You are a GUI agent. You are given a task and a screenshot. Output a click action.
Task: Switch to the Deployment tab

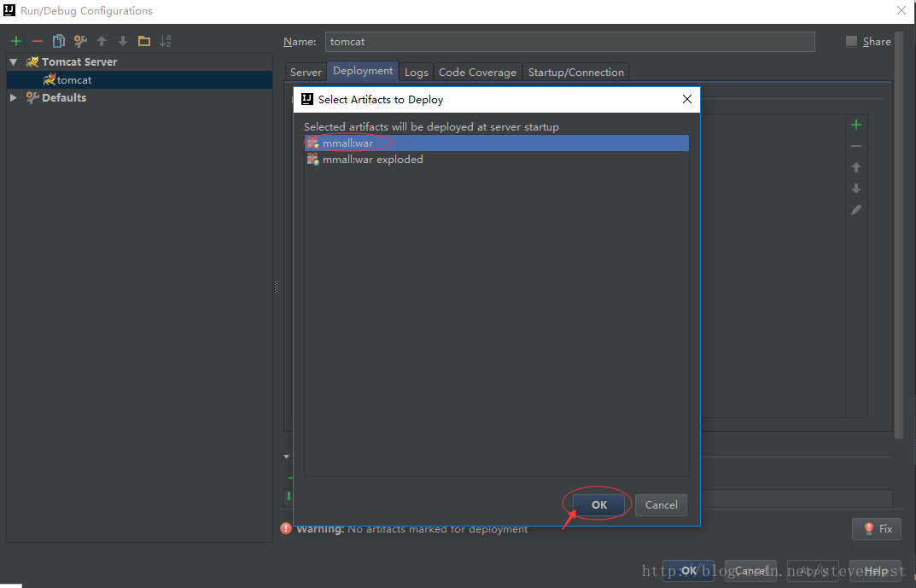(x=363, y=71)
